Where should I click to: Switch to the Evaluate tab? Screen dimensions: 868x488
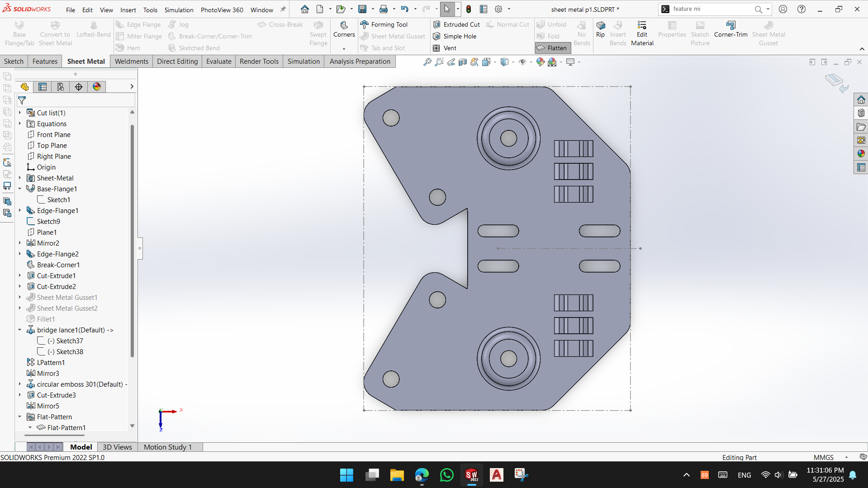[219, 62]
